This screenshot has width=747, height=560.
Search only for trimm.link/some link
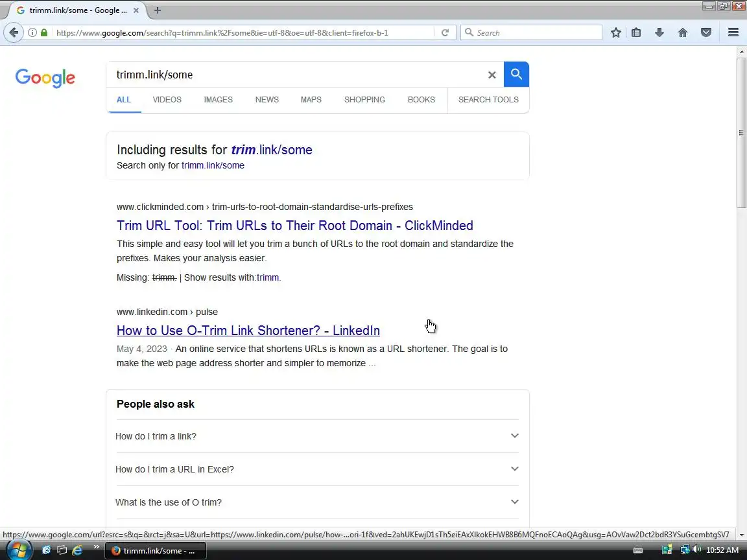tap(213, 165)
